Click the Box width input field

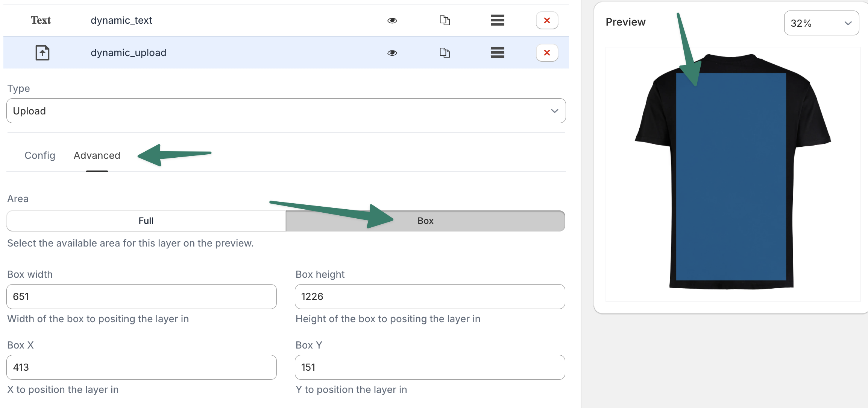point(141,297)
